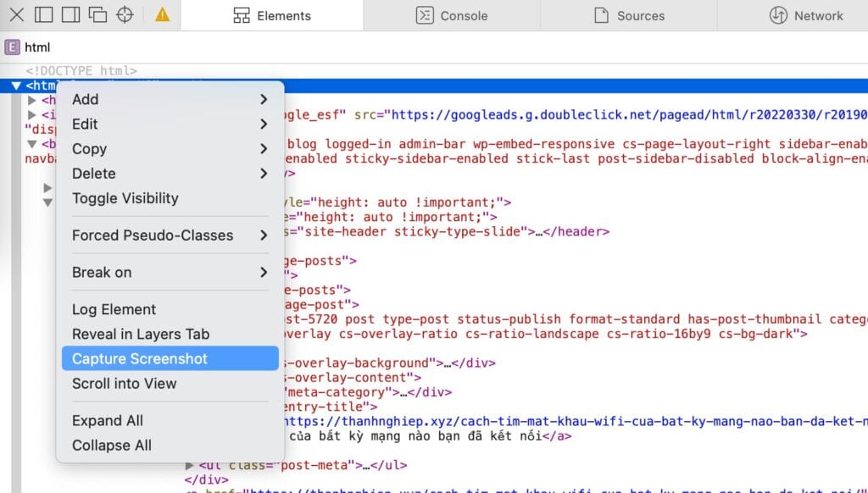868x493 pixels.
Task: Collapse the selected html node triangle
Action: point(16,86)
